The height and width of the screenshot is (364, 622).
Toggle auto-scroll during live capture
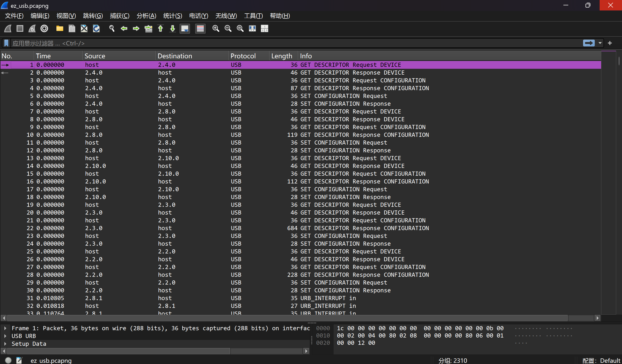pyautogui.click(x=185, y=29)
